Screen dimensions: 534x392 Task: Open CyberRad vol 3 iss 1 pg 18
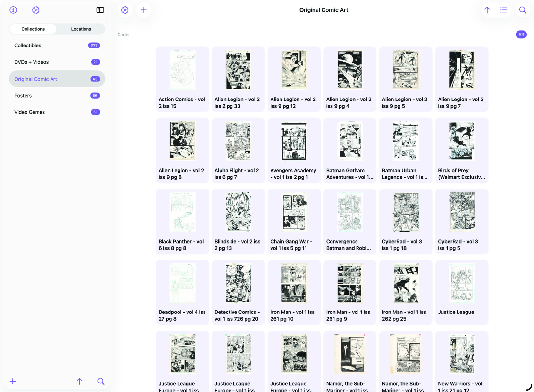(406, 221)
